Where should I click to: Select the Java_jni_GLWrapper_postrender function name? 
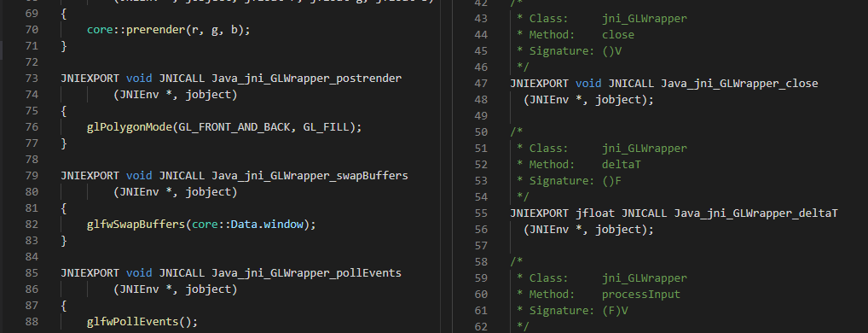tap(307, 78)
